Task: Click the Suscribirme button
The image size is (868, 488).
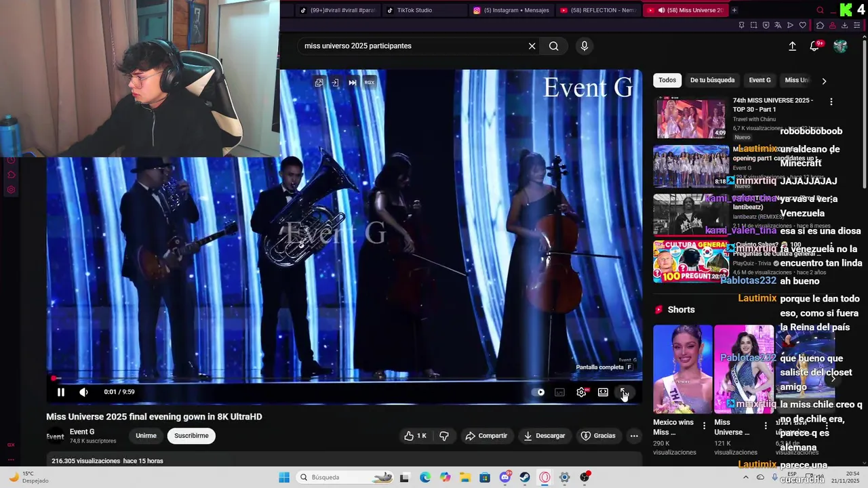Action: (x=191, y=436)
